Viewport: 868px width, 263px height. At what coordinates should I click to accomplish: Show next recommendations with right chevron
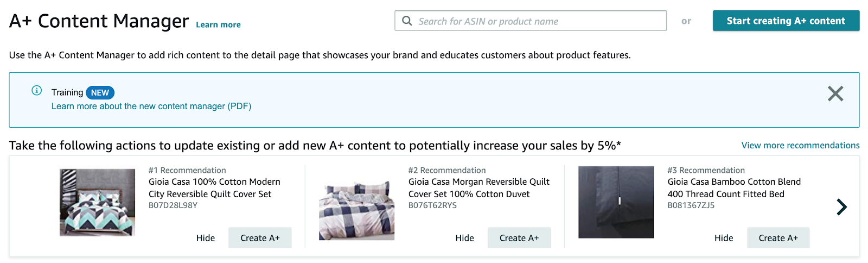[x=841, y=206]
